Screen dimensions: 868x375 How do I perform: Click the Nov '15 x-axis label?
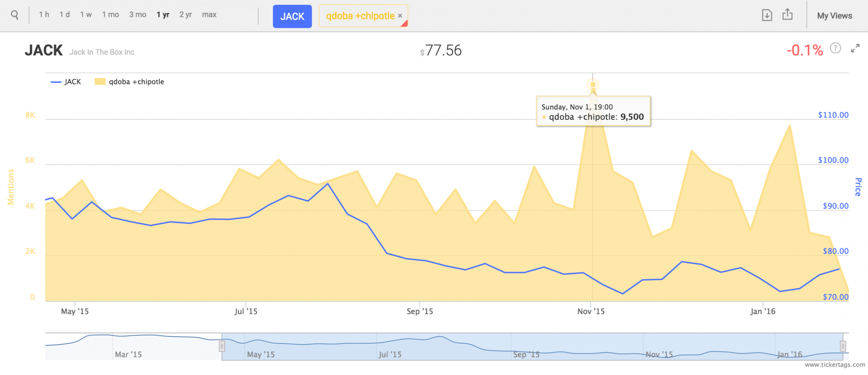(x=591, y=311)
